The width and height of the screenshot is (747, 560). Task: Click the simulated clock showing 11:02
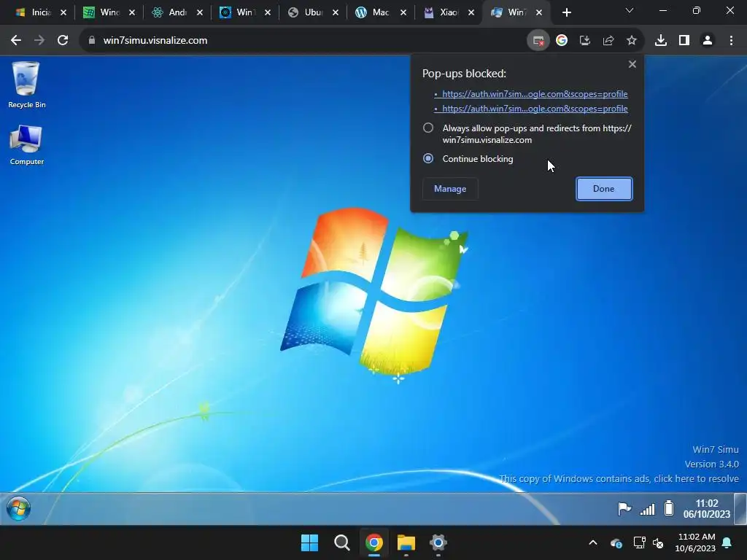coord(706,508)
